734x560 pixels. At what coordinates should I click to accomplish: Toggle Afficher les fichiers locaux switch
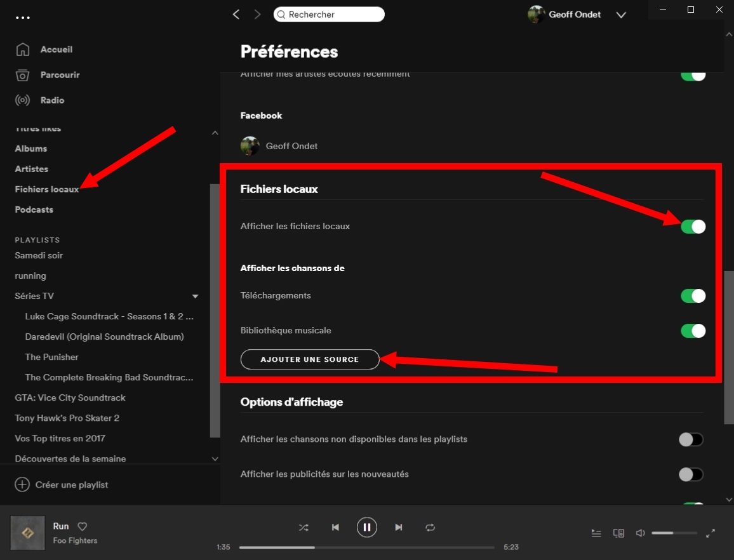(x=693, y=227)
